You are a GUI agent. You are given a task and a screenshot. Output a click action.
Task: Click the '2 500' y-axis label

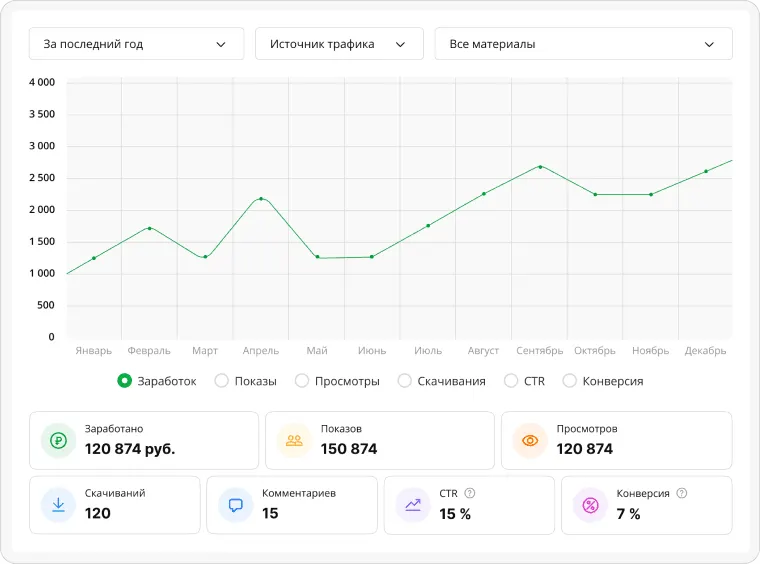click(x=42, y=178)
